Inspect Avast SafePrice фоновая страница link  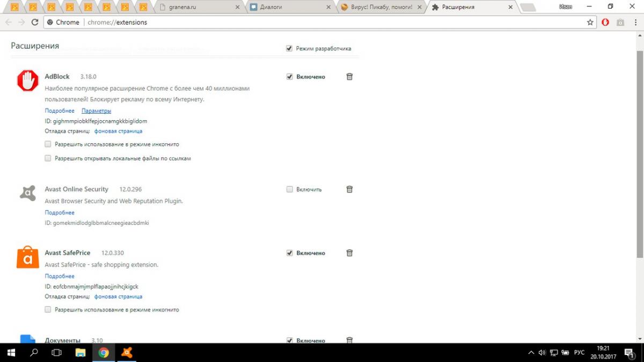[x=118, y=296]
